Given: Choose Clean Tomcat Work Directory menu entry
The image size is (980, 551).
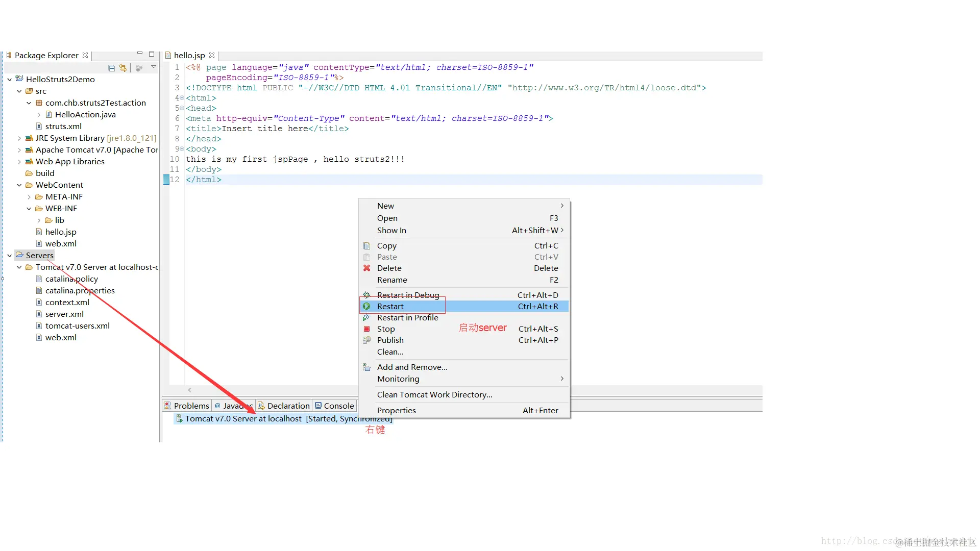Looking at the screenshot, I should coord(434,395).
